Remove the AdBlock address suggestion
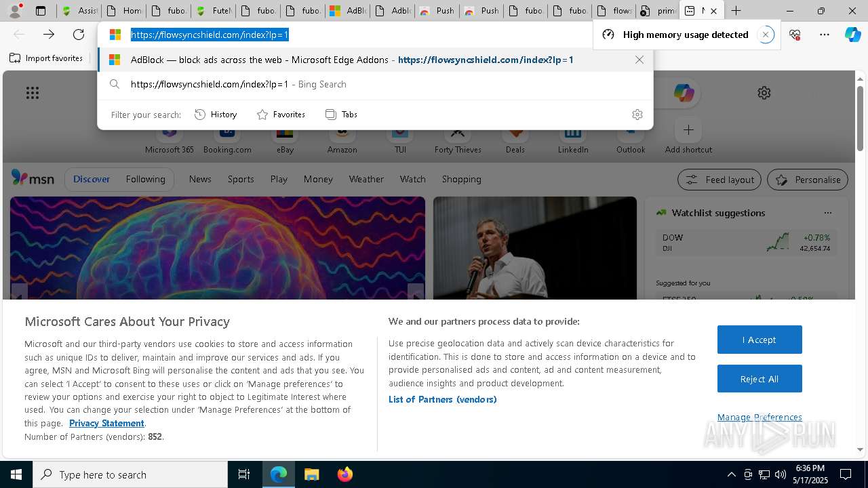Image resolution: width=868 pixels, height=488 pixels. pyautogui.click(x=639, y=60)
